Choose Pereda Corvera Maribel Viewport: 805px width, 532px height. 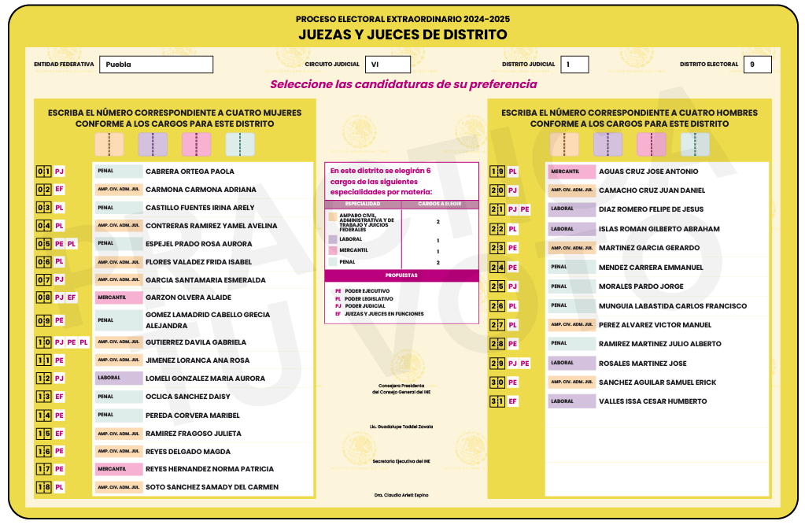[x=193, y=416]
